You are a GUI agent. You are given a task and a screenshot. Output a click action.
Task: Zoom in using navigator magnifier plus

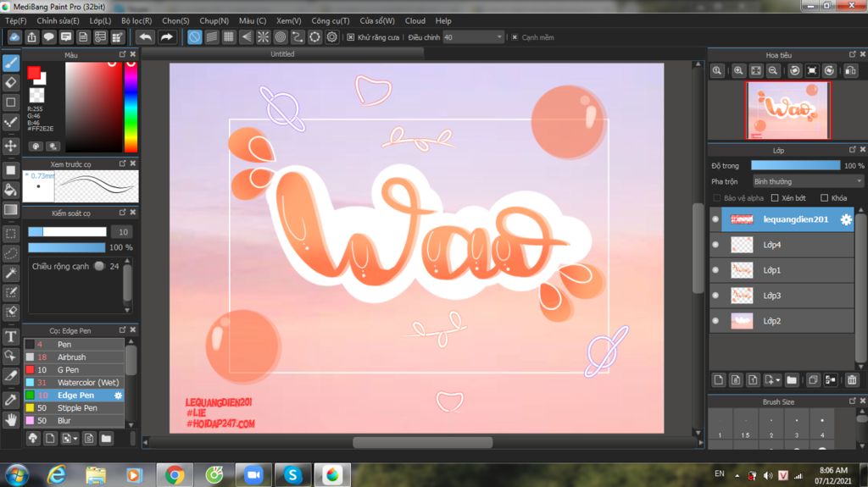738,71
